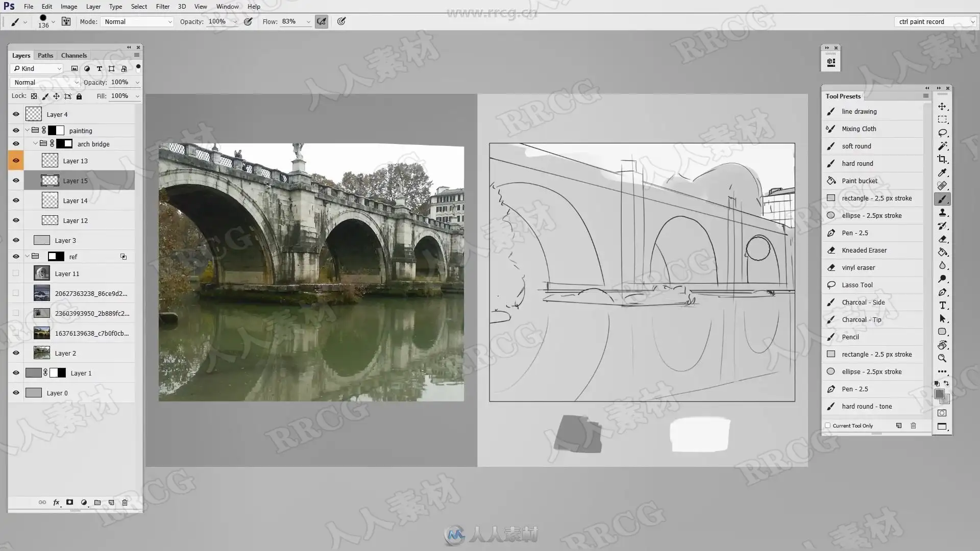
Task: Click the foreground color swatch
Action: (x=939, y=394)
